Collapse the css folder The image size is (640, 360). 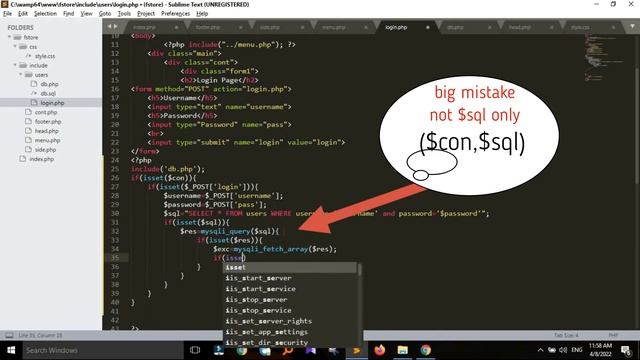[x=15, y=47]
